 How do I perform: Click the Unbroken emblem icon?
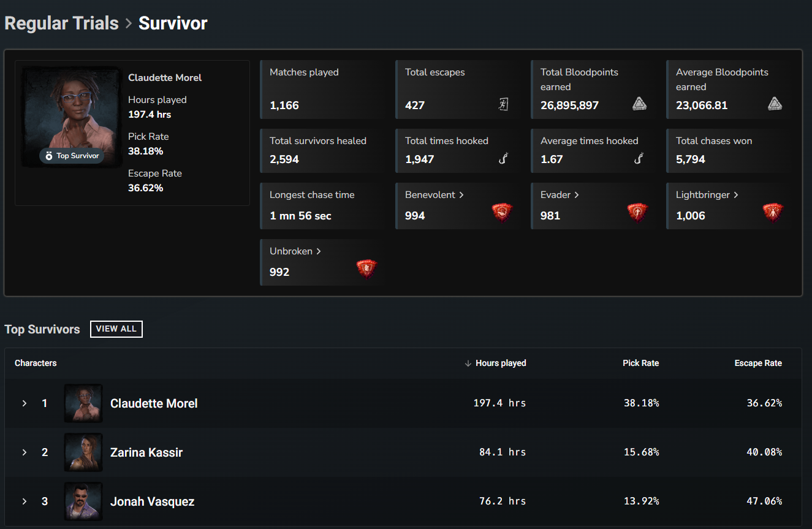(x=366, y=268)
